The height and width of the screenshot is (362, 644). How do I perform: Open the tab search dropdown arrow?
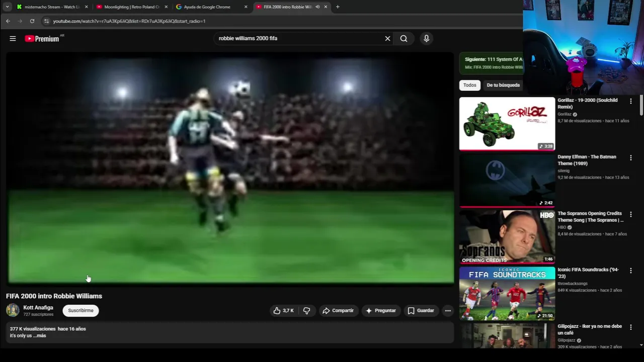(7, 7)
